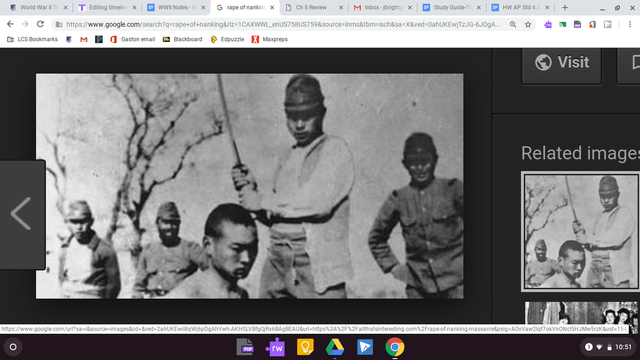Click the Visit button

[562, 64]
